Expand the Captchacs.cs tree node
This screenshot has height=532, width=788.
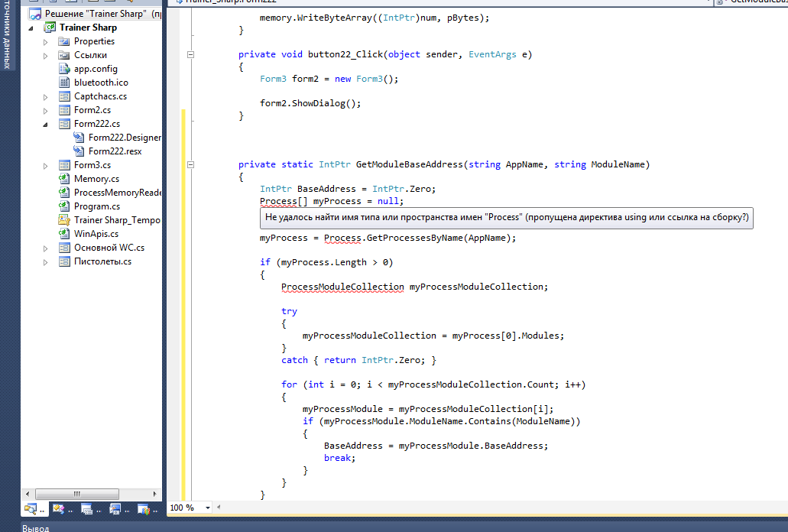point(46,96)
